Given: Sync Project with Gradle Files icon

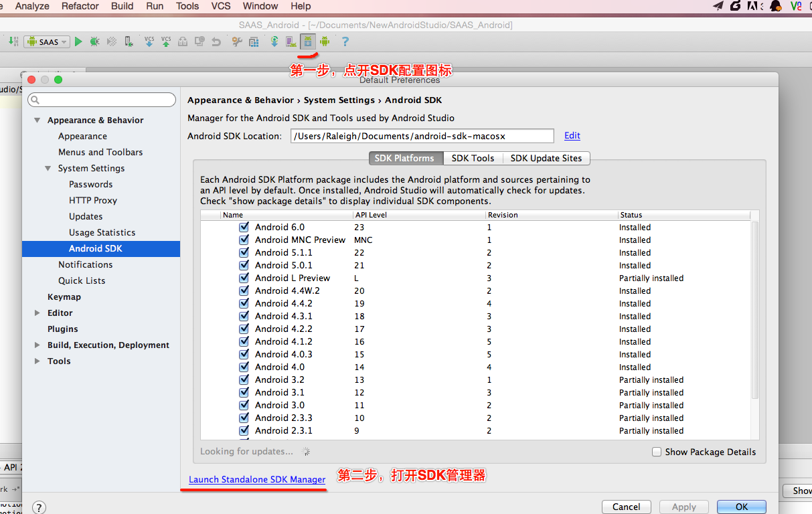Looking at the screenshot, I should tap(274, 41).
